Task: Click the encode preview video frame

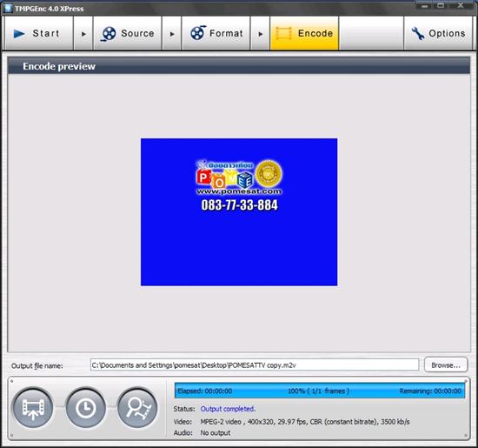Action: [239, 212]
